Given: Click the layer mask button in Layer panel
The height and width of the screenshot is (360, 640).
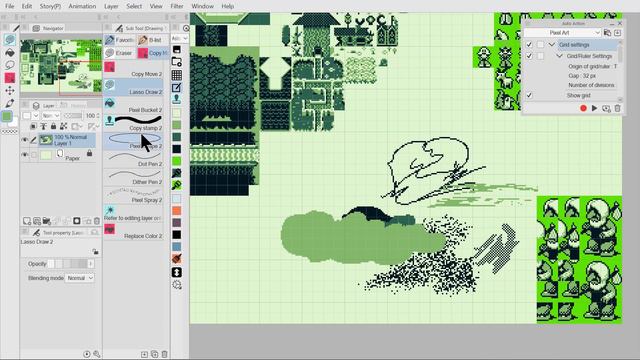Looking at the screenshot, I should pos(76,221).
